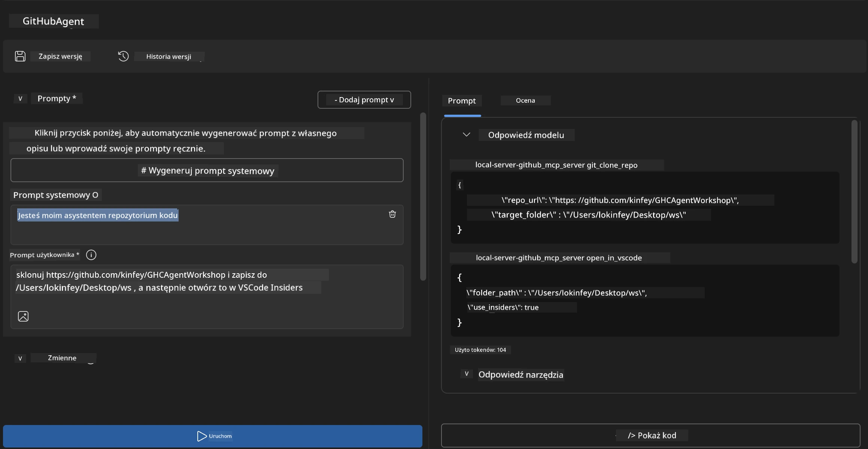Click the GitHubAgent title
The width and height of the screenshot is (868, 449).
point(54,21)
